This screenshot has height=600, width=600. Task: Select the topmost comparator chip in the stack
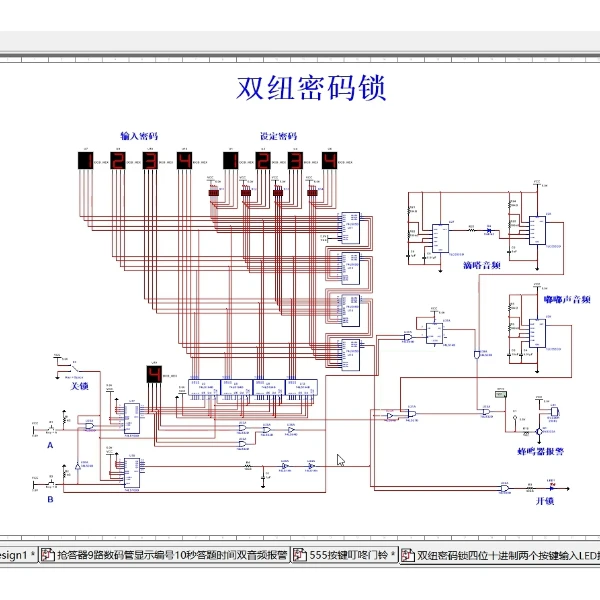(x=350, y=228)
